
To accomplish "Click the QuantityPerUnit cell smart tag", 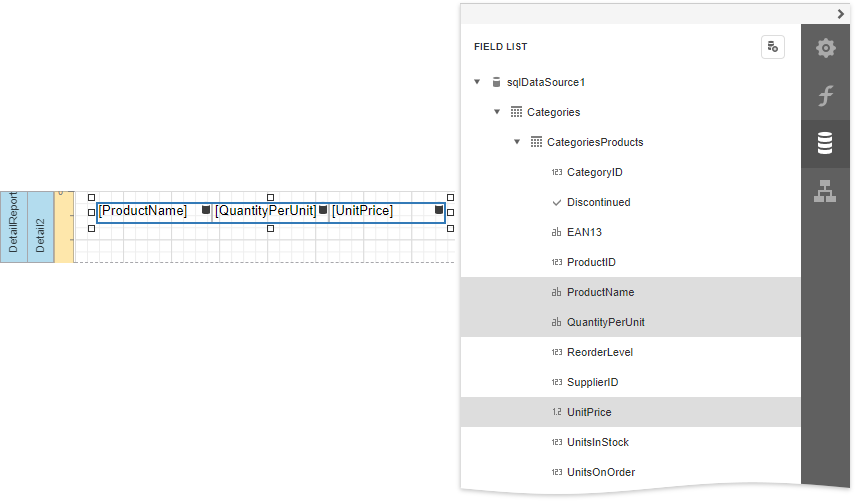I will pos(323,210).
